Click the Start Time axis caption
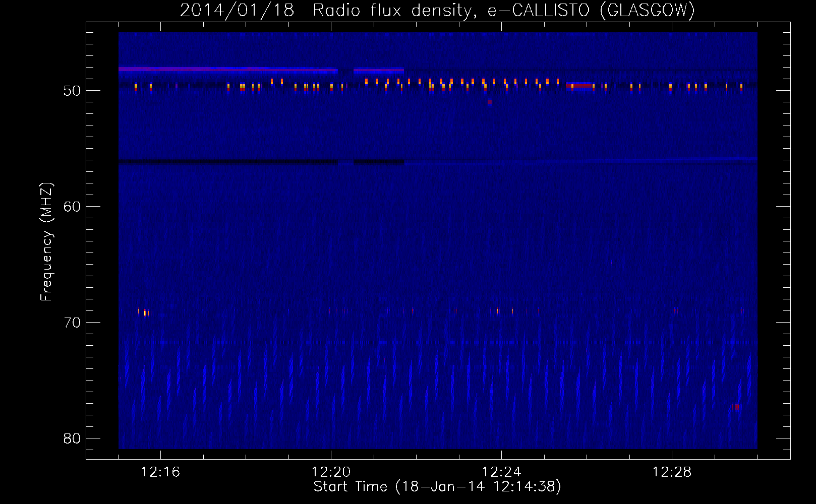Image resolution: width=816 pixels, height=504 pixels. pyautogui.click(x=437, y=487)
